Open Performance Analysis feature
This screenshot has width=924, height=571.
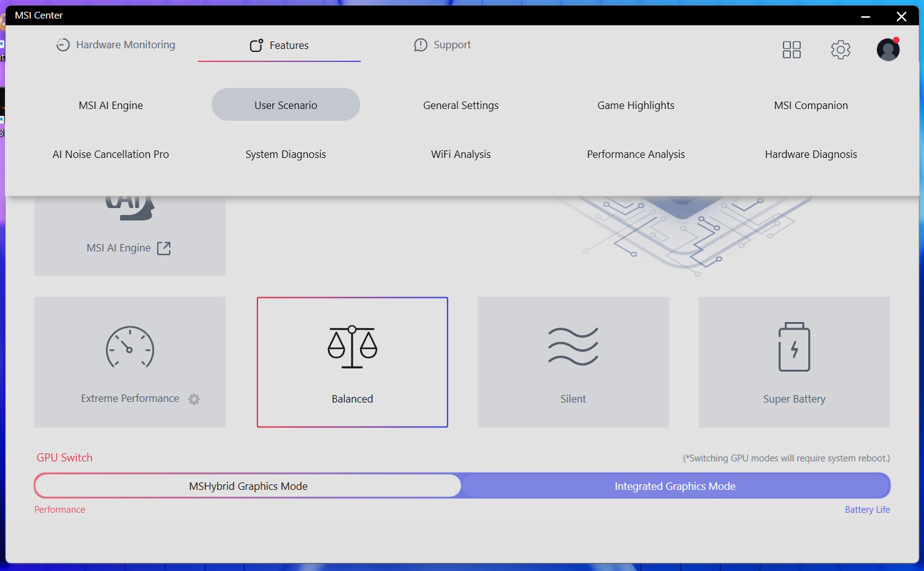[x=636, y=154]
